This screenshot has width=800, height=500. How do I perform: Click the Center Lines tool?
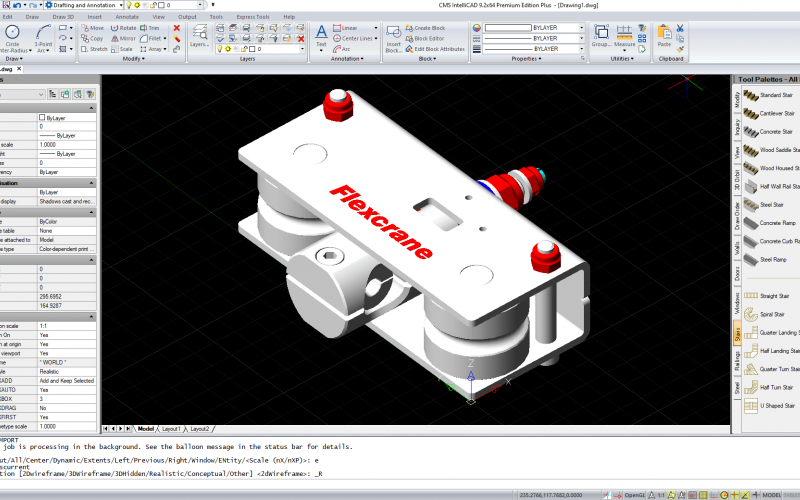pyautogui.click(x=353, y=38)
